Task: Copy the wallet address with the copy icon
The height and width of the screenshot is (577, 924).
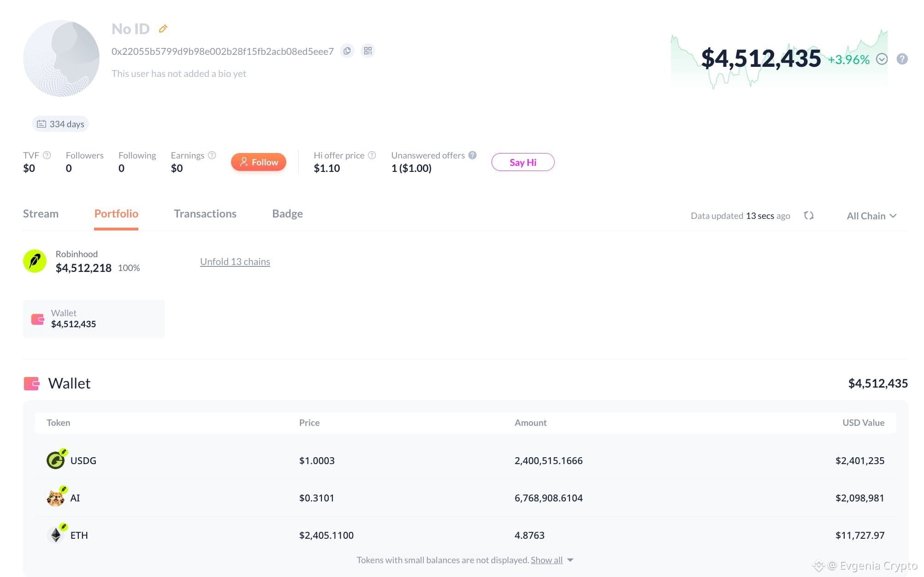Action: 347,51
